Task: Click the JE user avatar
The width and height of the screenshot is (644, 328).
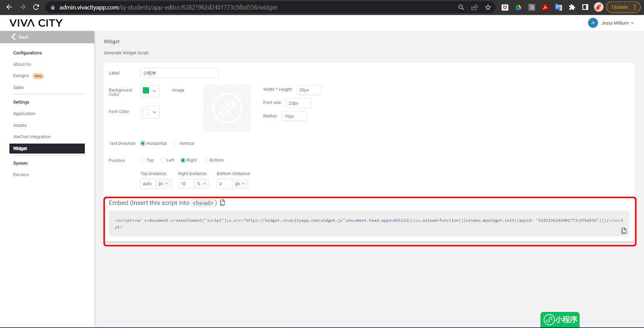Action: click(593, 23)
